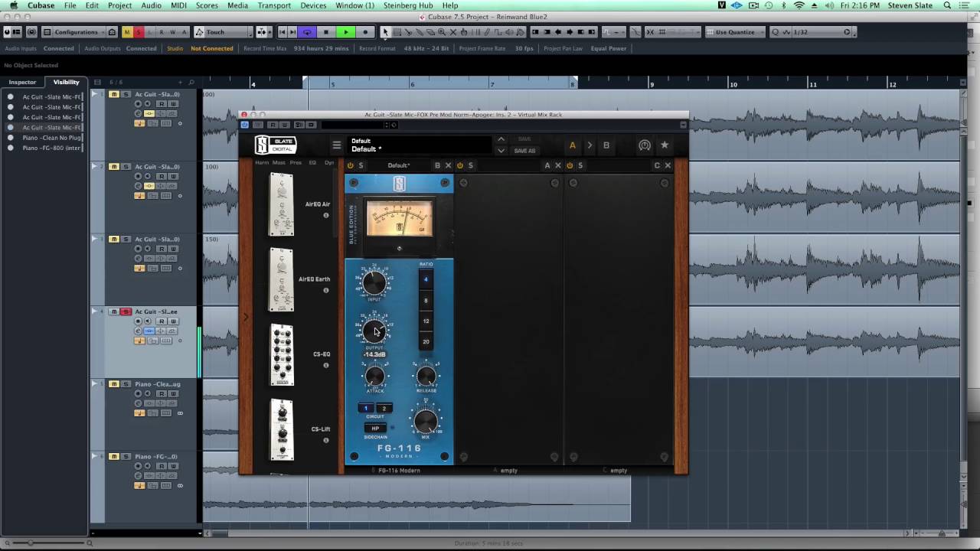
Task: Click the Record button in Cubase transport
Action: (365, 32)
